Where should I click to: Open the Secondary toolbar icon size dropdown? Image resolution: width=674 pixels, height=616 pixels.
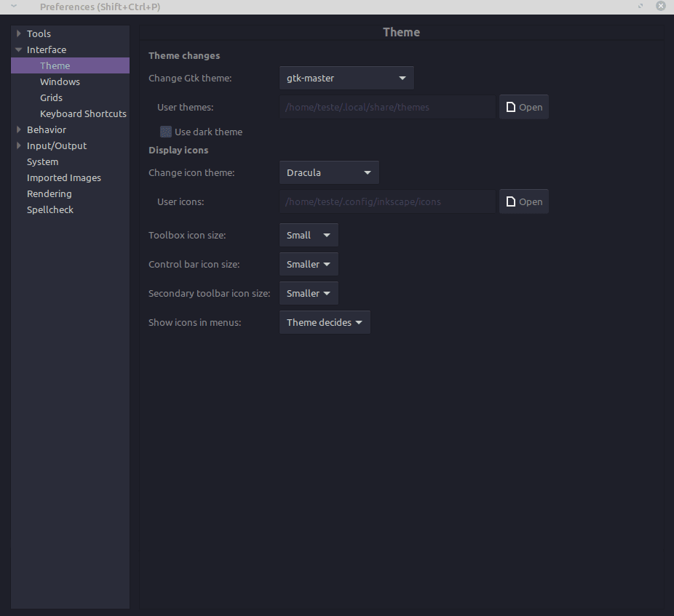coord(309,293)
